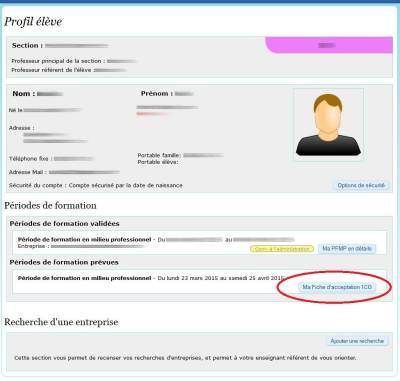Click the 'Recherche d'une entreprise' heading
The image size is (400, 381).
[61, 322]
